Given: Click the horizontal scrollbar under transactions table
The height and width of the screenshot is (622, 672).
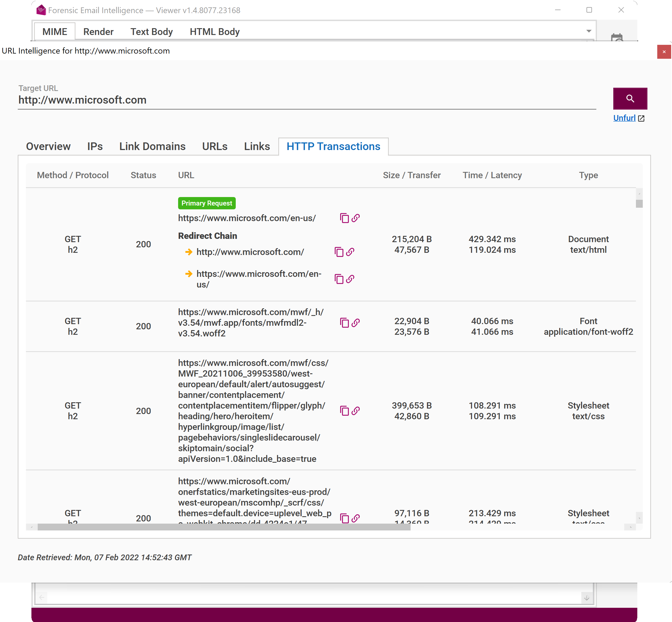Looking at the screenshot, I should 224,527.
